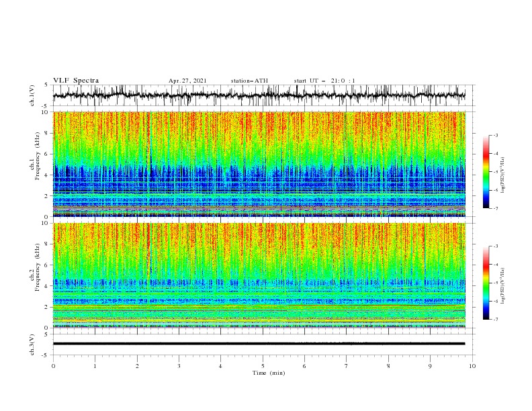The height and width of the screenshot is (411, 532).
Task: Click inside the ch.2 spectrogram panel
Action: (x=259, y=275)
